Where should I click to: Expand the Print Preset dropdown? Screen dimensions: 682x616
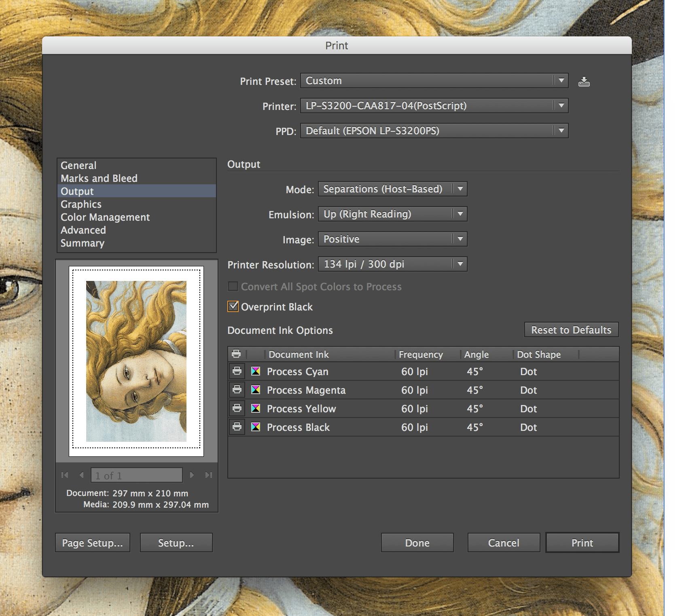[x=434, y=80]
